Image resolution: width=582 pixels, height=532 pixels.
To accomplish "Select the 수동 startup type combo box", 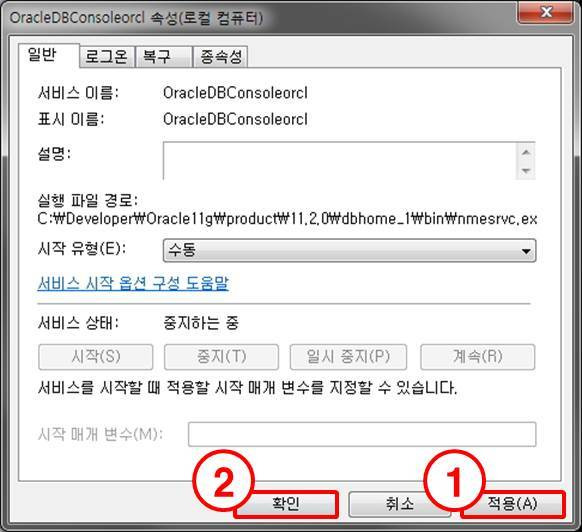I will [349, 251].
